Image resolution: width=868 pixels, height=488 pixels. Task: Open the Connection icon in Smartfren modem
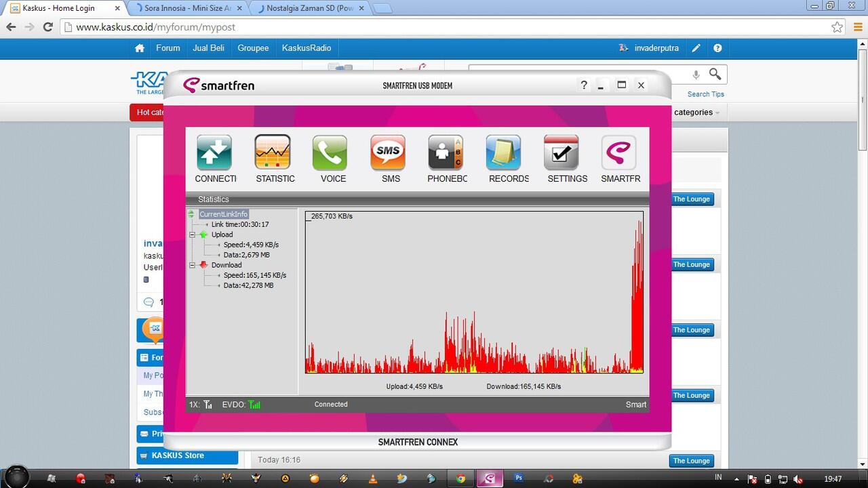pyautogui.click(x=214, y=152)
